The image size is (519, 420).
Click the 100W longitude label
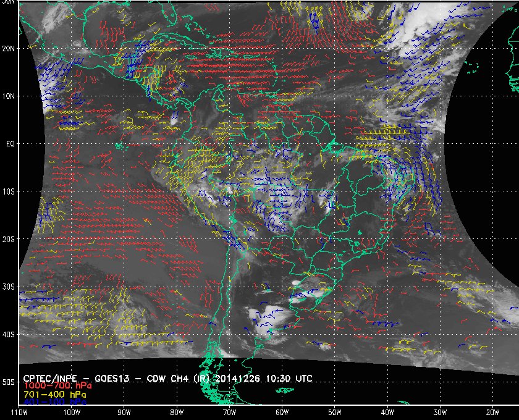(x=72, y=413)
